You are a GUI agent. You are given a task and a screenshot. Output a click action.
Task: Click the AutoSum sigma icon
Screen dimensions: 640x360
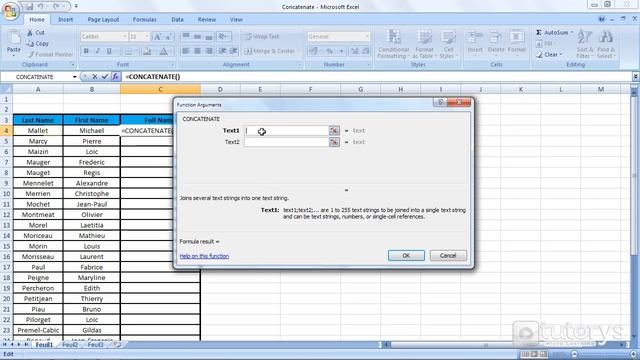click(x=538, y=32)
